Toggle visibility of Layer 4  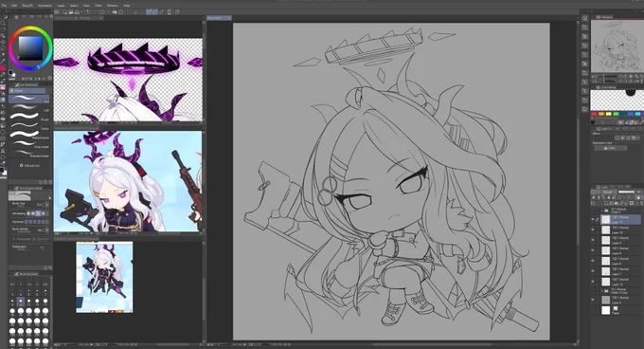point(593,300)
